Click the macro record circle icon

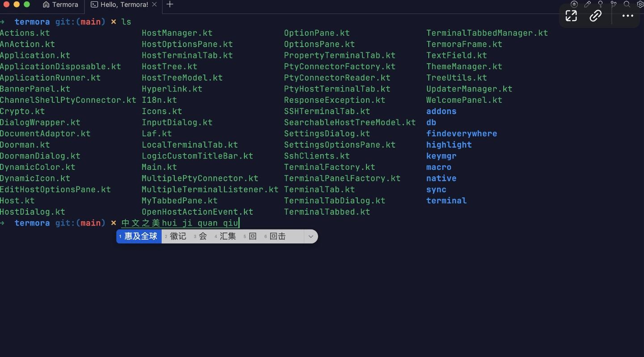[574, 4]
